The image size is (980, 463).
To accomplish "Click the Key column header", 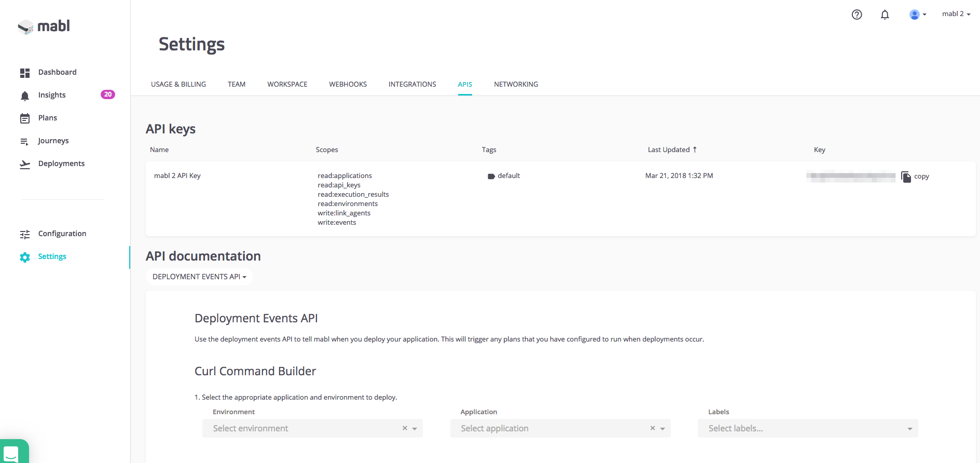I will [820, 149].
